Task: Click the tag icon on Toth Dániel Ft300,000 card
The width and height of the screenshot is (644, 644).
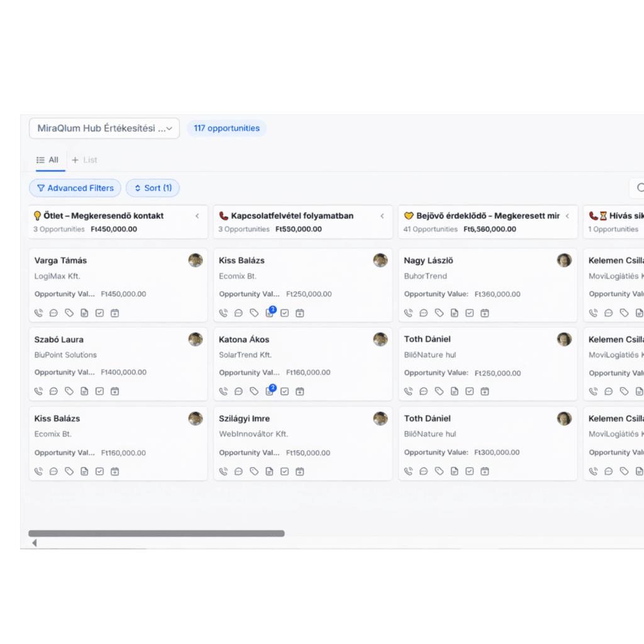Action: coord(439,471)
